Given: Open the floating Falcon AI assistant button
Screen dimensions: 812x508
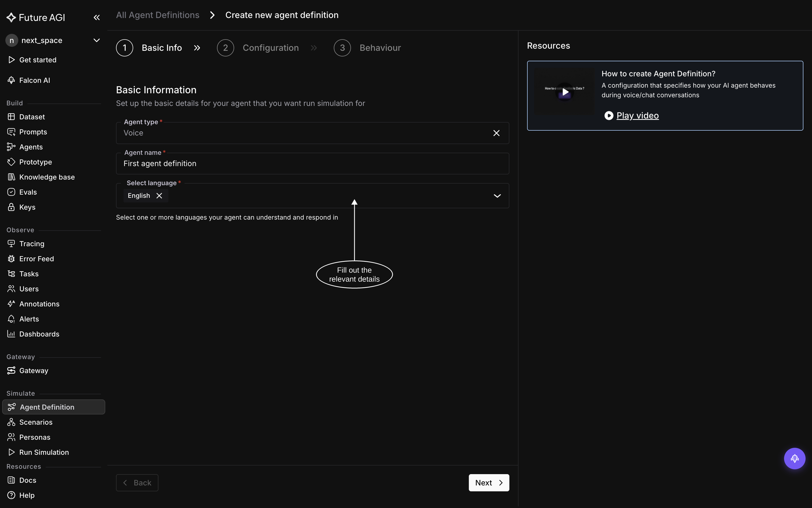Looking at the screenshot, I should tap(794, 458).
